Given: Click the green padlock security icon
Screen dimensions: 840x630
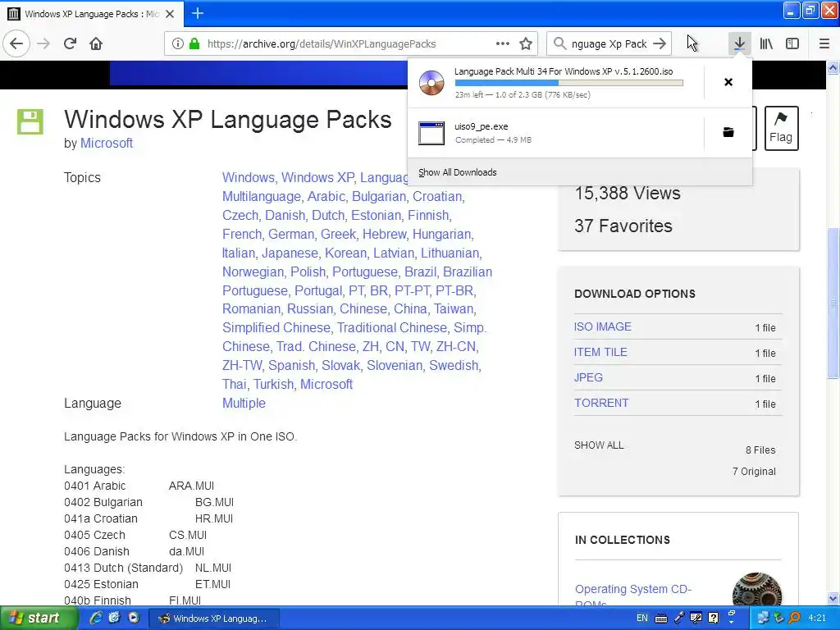Looking at the screenshot, I should tap(194, 44).
